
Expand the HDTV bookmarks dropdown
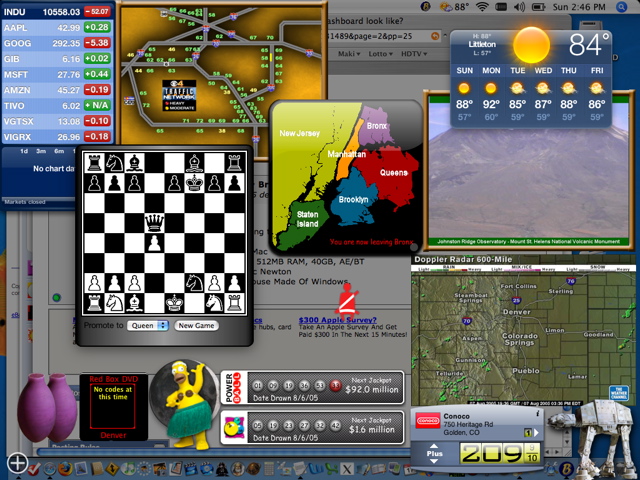coord(414,54)
